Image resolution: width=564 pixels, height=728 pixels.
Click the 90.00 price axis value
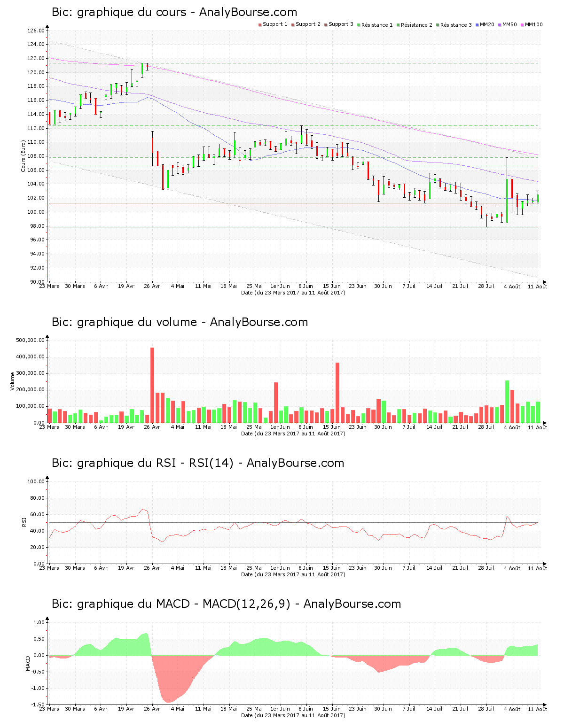point(37,282)
